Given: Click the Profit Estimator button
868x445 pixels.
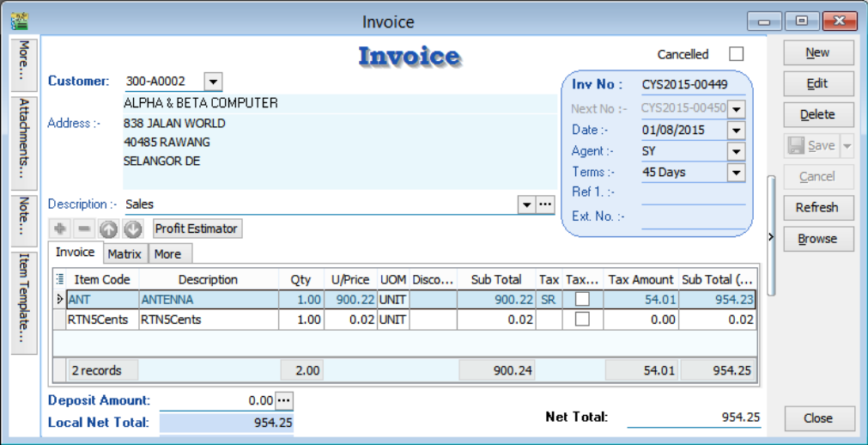Looking at the screenshot, I should tap(197, 229).
